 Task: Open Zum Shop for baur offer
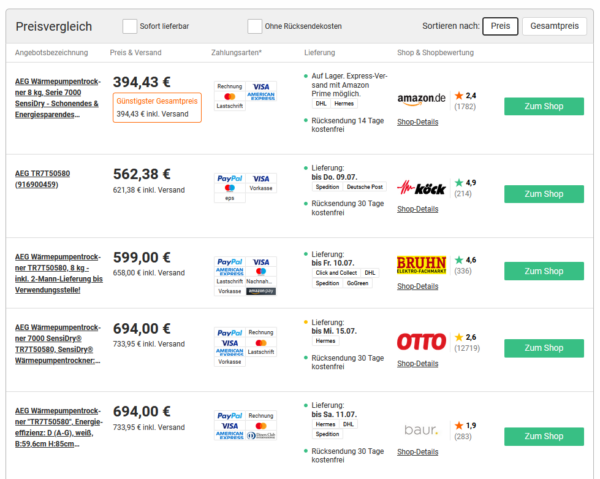pos(544,437)
